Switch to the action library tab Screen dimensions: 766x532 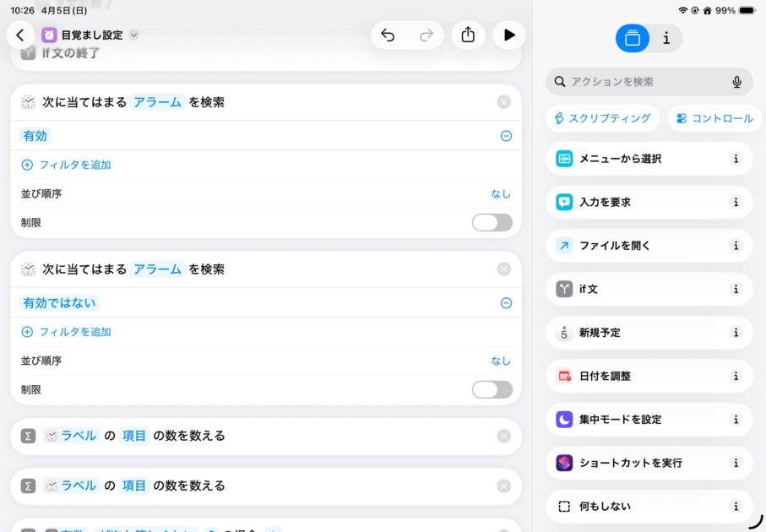(633, 38)
